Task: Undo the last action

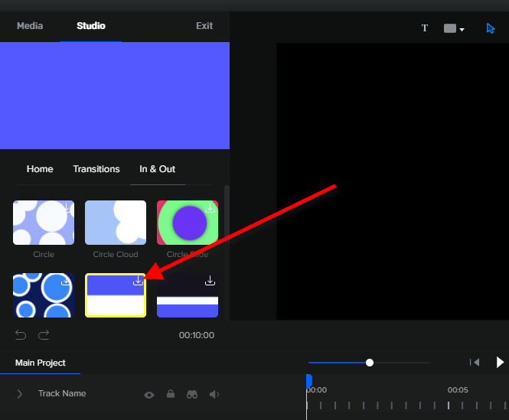Action: [x=21, y=335]
